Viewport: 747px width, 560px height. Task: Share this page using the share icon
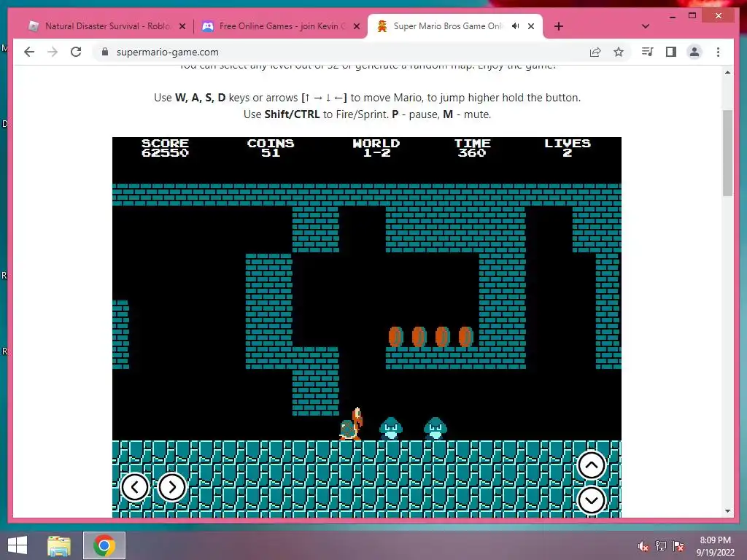pyautogui.click(x=595, y=52)
